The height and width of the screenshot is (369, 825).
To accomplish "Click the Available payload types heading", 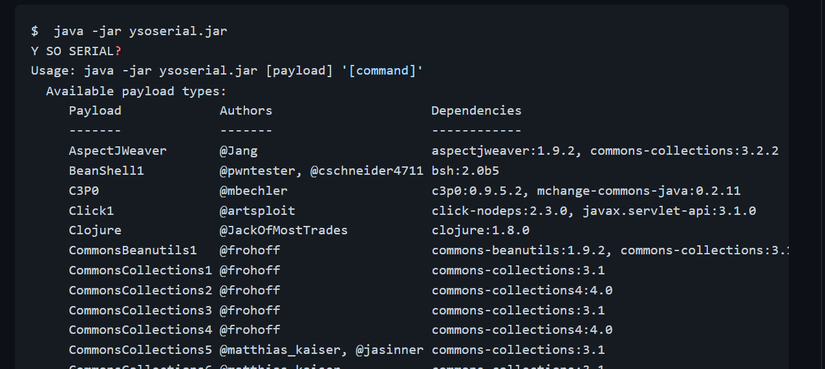I will (x=136, y=91).
